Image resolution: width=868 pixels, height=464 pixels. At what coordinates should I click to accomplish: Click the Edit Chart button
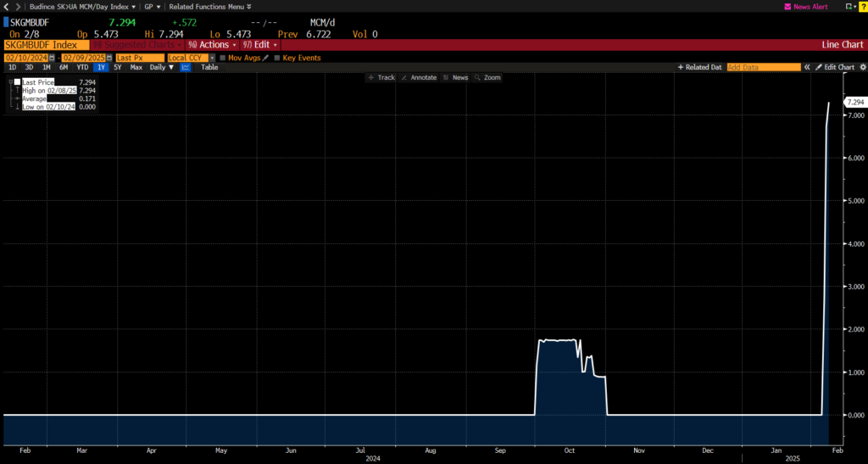pyautogui.click(x=834, y=67)
